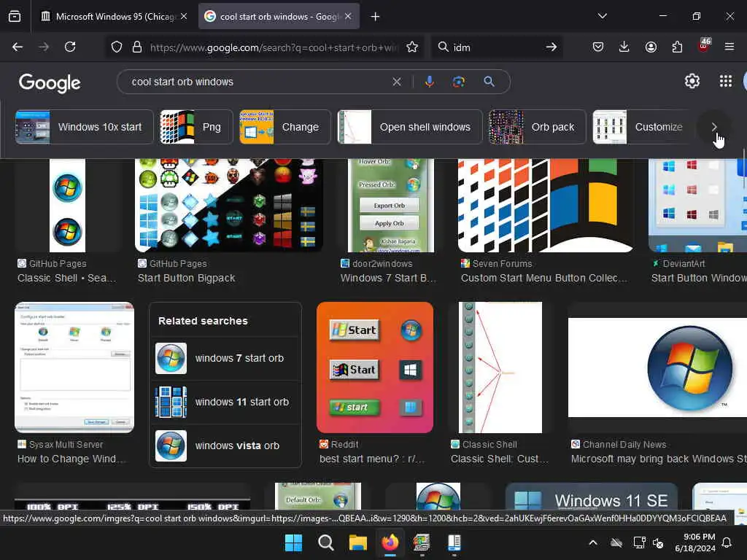Switch to Firefox in the taskbar
This screenshot has height=560, width=747.
pyautogui.click(x=390, y=542)
